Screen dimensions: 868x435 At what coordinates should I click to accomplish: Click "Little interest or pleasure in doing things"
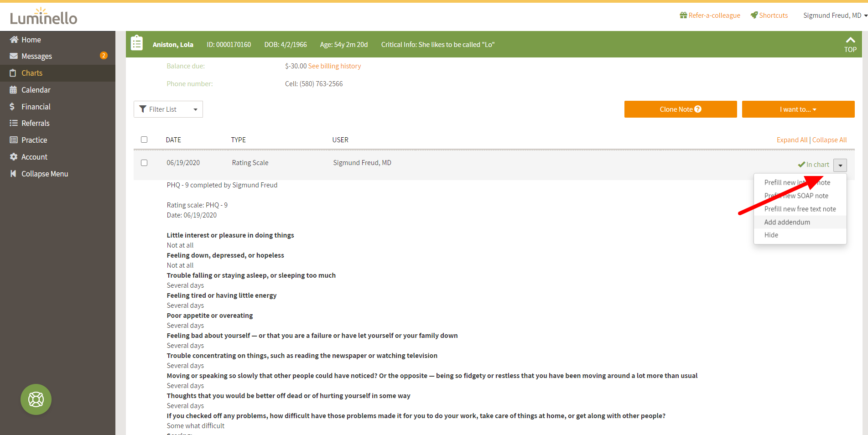tap(230, 235)
